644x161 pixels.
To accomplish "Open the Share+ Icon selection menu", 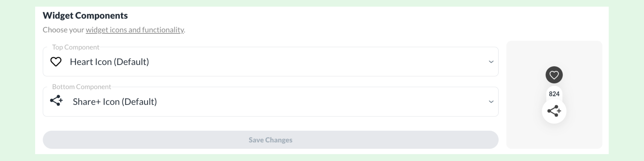I will [491, 101].
